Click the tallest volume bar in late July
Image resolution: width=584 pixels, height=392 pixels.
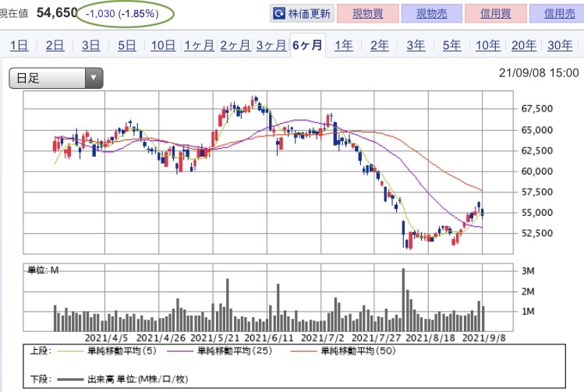click(403, 300)
